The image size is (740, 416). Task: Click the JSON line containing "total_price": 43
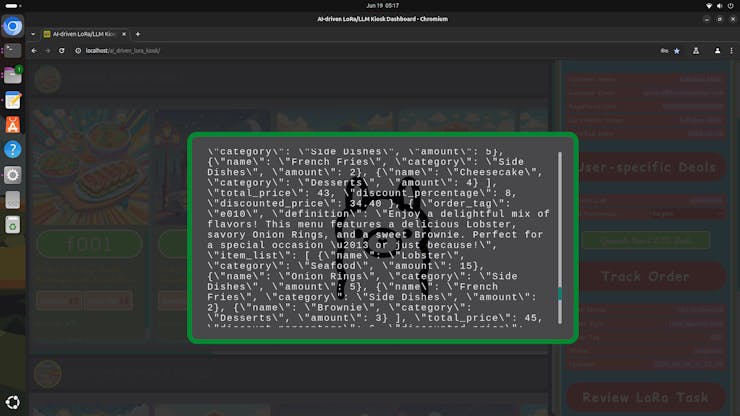[362, 193]
